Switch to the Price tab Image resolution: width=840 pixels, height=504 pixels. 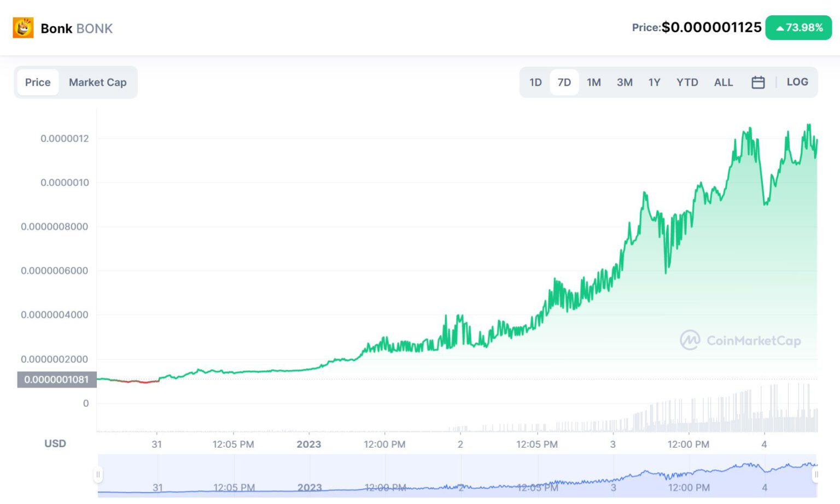(x=38, y=83)
